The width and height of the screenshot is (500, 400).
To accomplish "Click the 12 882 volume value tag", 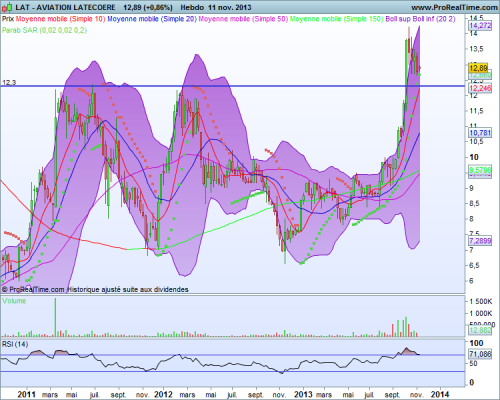I will 480,330.
